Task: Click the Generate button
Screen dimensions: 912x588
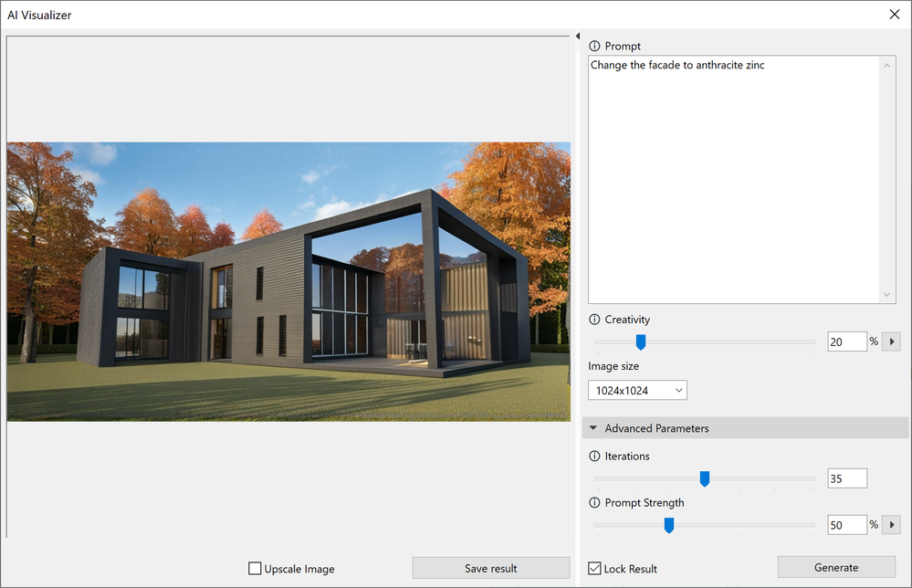Action: coord(836,567)
